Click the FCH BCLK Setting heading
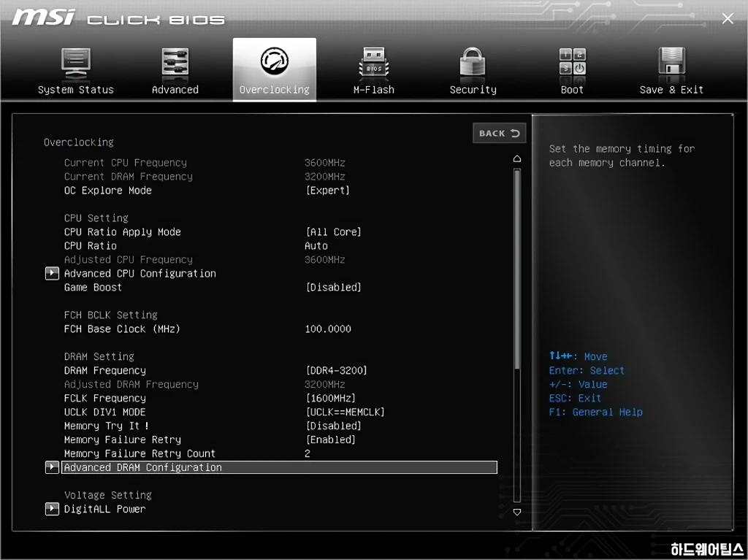The image size is (748, 560). pos(111,315)
